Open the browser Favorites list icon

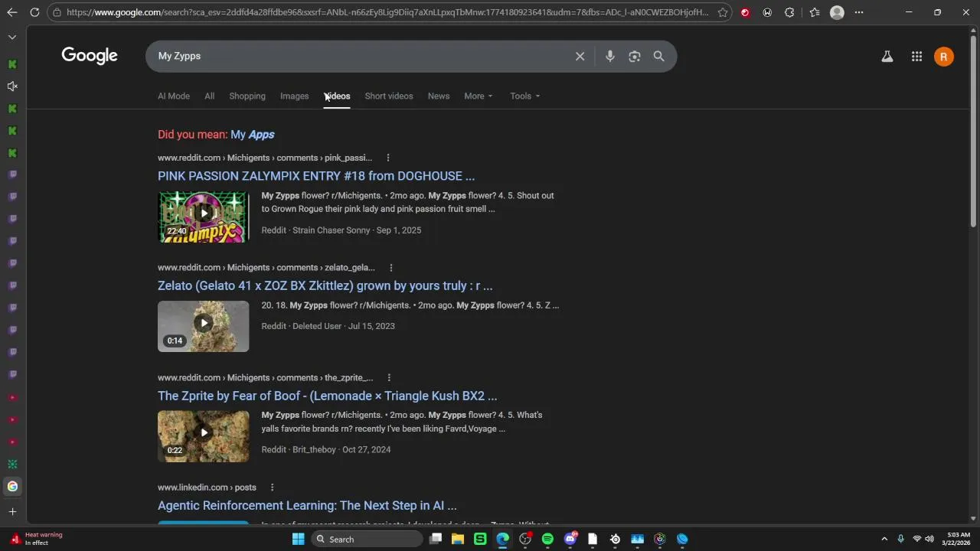pos(814,12)
